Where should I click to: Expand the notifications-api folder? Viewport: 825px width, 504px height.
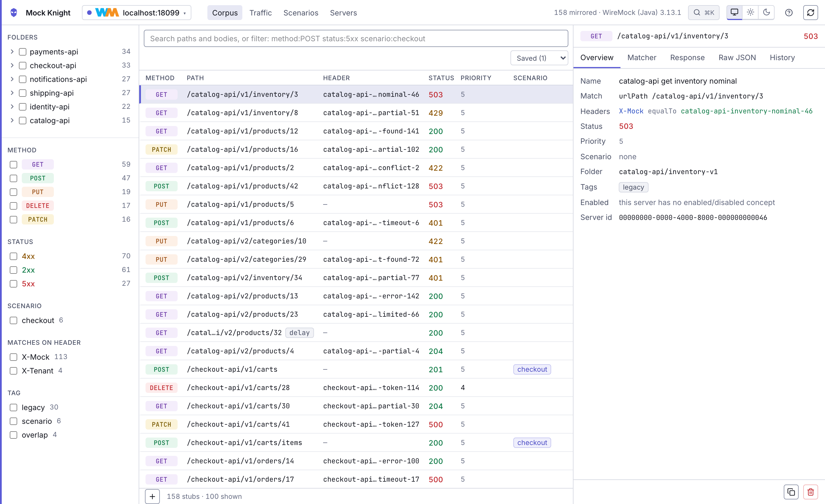12,79
